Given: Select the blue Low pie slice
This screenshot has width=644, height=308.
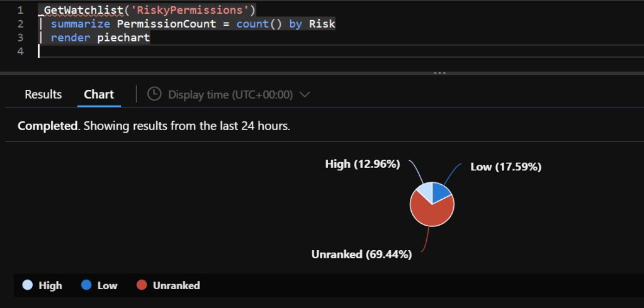Looking at the screenshot, I should pyautogui.click(x=441, y=193).
